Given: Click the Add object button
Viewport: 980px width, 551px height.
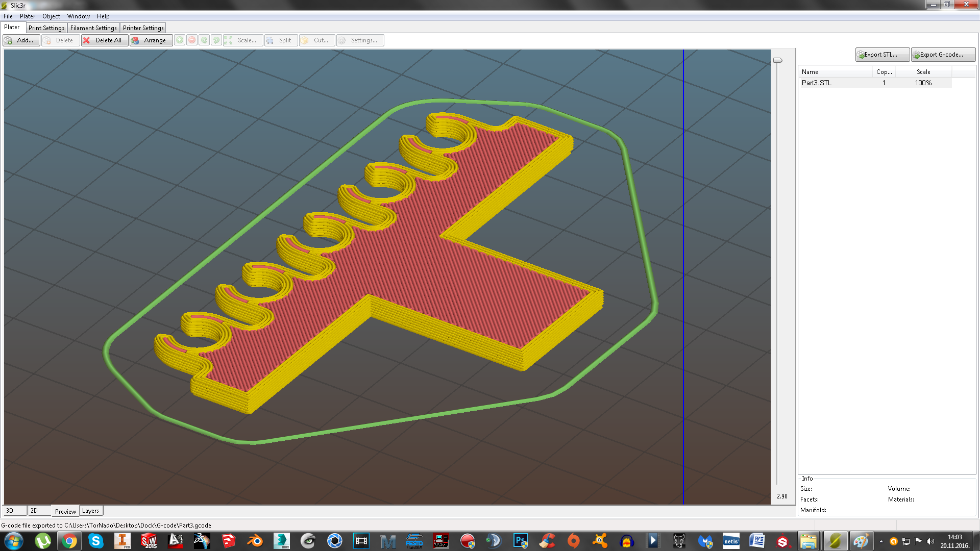Looking at the screenshot, I should 21,40.
